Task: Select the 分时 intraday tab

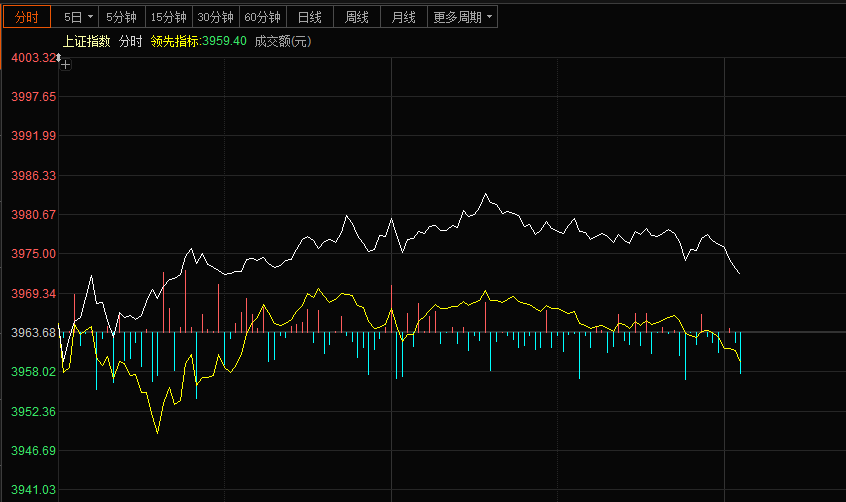Action: click(27, 17)
